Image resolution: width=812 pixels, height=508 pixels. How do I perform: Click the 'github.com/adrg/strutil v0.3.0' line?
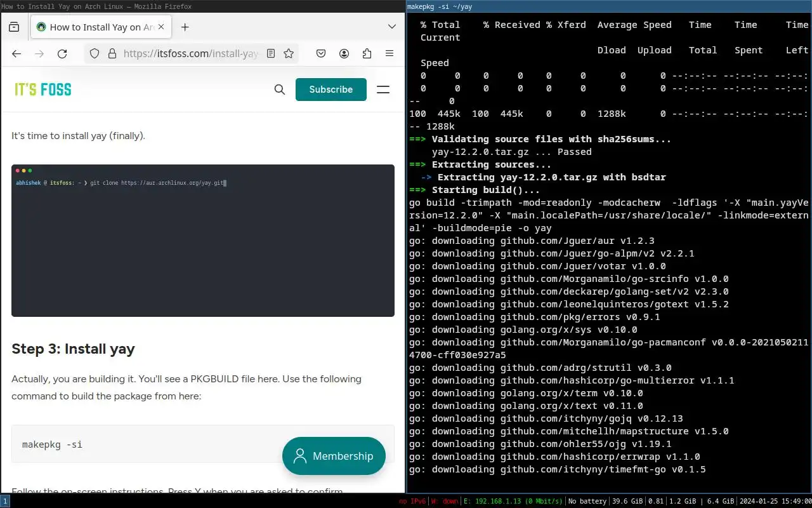tap(540, 368)
